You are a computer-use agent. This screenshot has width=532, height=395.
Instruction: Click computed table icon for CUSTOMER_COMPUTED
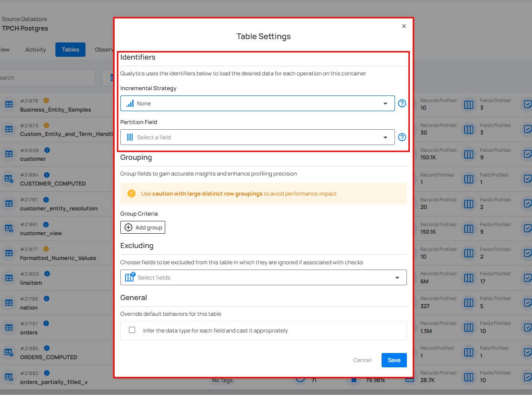click(x=9, y=179)
